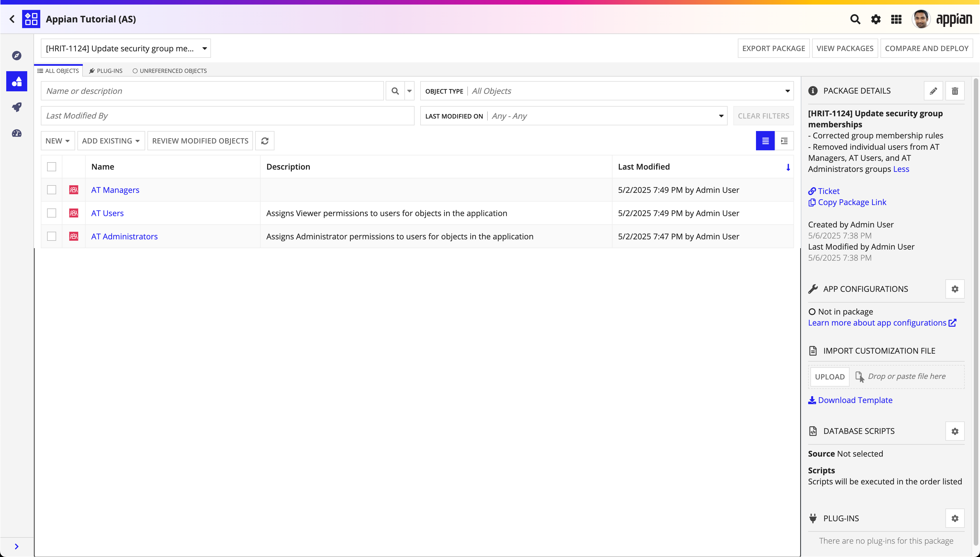Screen dimensions: 980x557
Task: Switch to the Plug-ins tab
Action: pyautogui.click(x=106, y=71)
